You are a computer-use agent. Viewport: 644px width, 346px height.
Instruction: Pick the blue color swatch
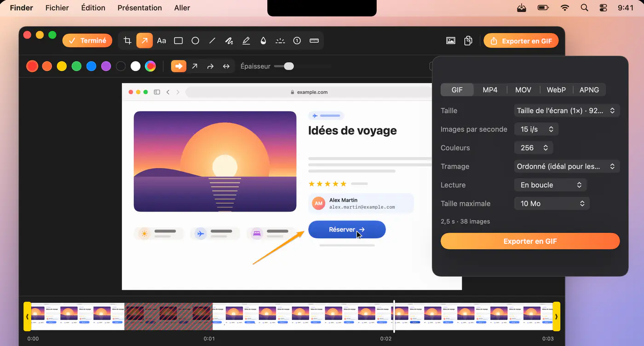click(91, 66)
